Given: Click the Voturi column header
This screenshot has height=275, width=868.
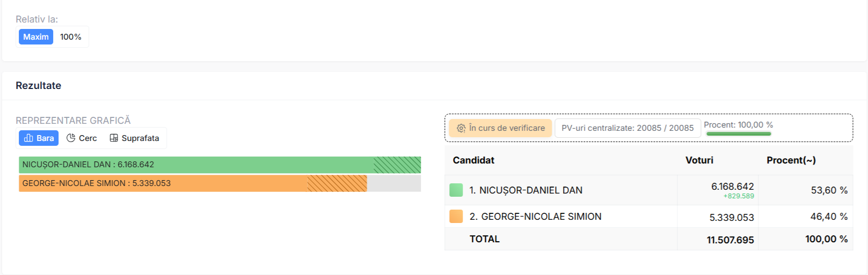Looking at the screenshot, I should [699, 160].
